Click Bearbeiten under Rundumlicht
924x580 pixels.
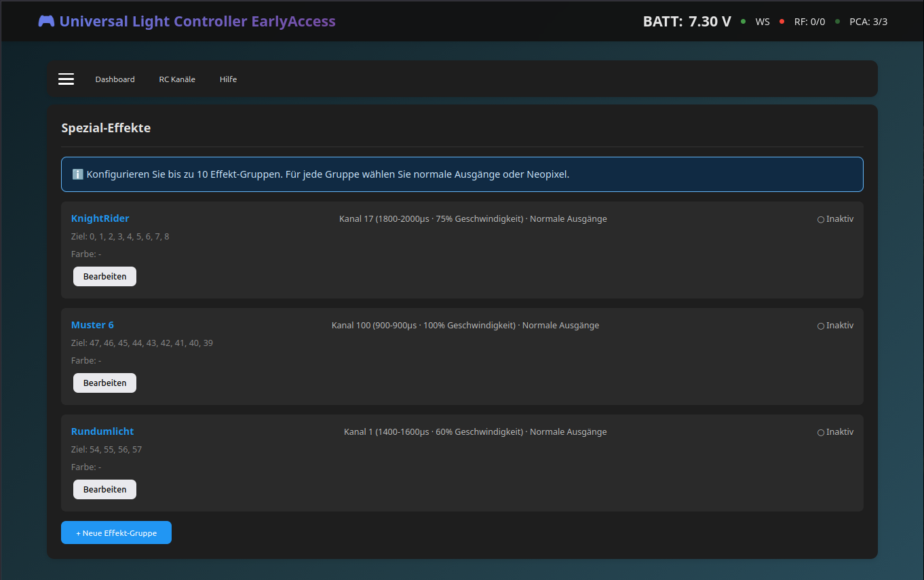[104, 489]
